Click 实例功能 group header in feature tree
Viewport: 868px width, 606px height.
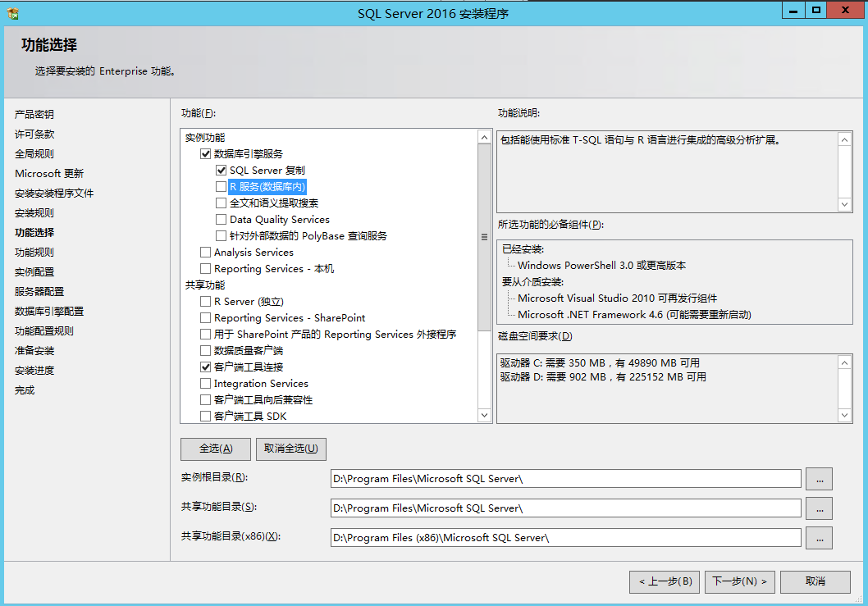pos(205,138)
